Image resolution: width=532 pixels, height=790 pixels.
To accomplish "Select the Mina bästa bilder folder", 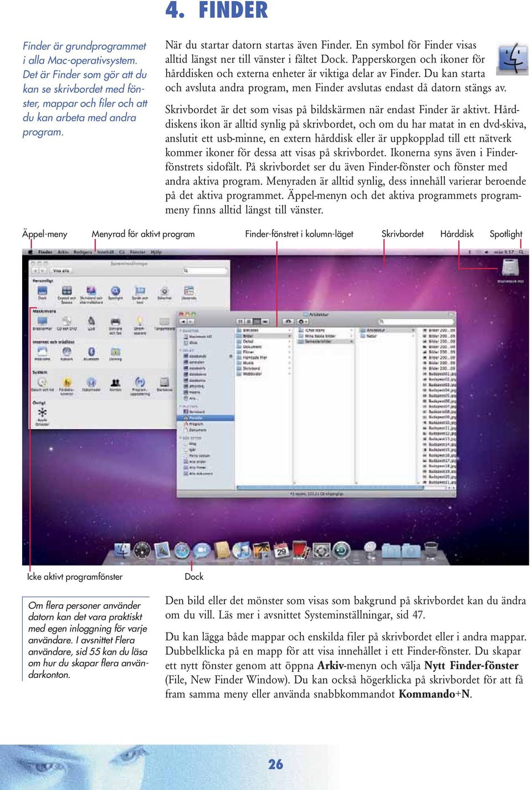I will [326, 336].
